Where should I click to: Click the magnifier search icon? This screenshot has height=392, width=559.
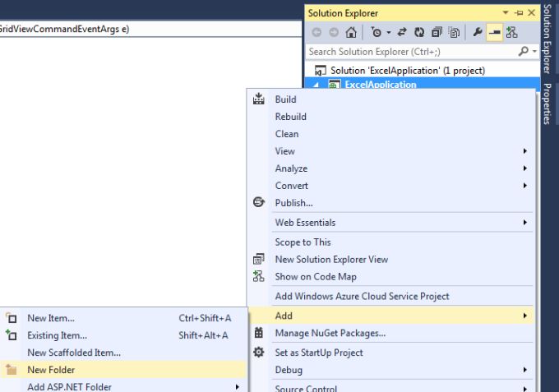click(524, 51)
